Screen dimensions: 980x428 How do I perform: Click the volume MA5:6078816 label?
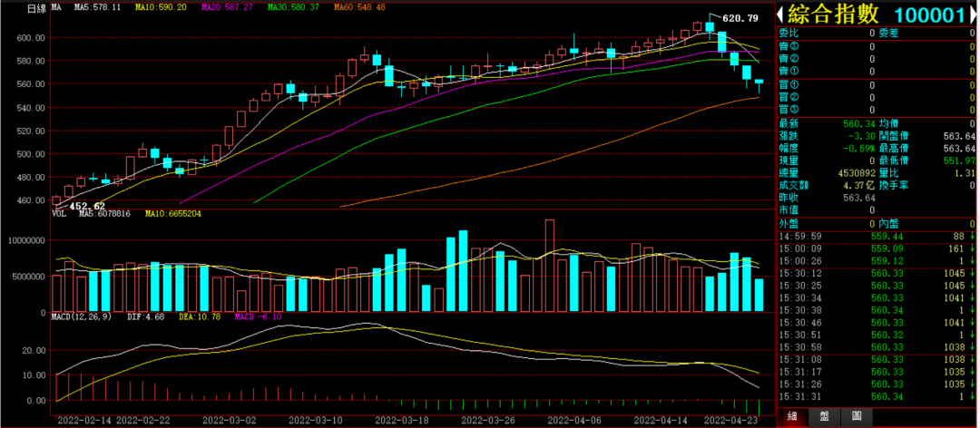[x=104, y=214]
